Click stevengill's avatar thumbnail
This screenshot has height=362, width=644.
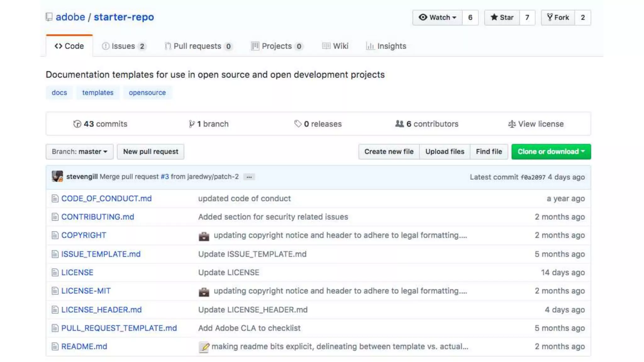point(57,177)
